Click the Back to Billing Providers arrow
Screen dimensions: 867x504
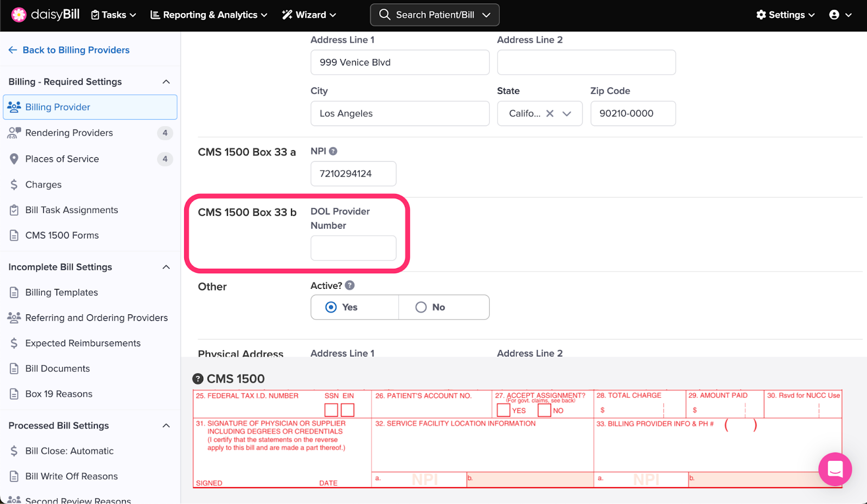13,50
